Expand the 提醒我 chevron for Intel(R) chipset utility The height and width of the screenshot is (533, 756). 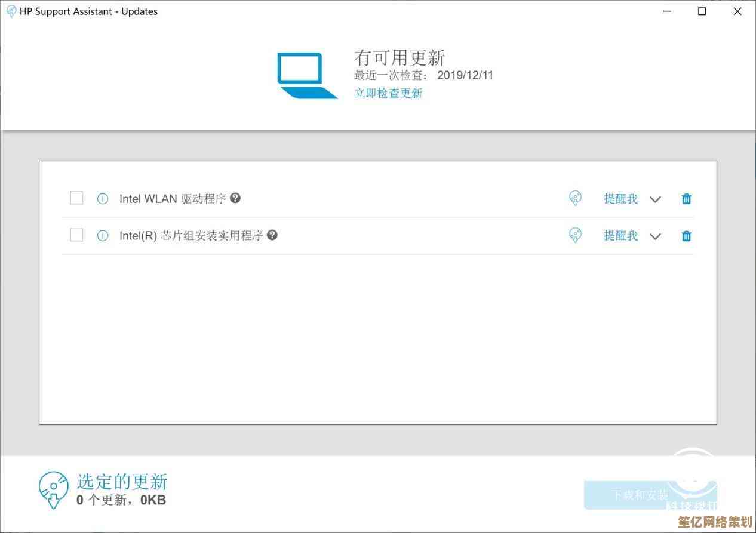coord(655,236)
